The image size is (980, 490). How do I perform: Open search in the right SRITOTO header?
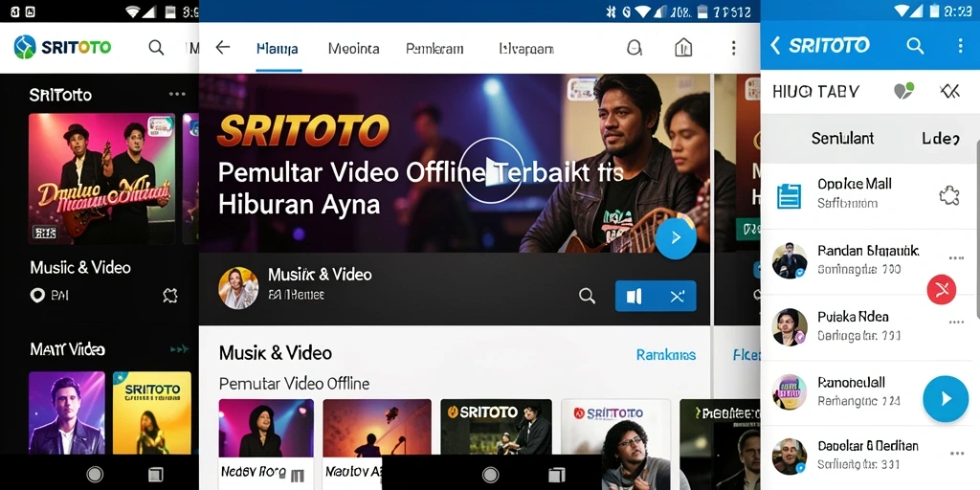(x=915, y=45)
